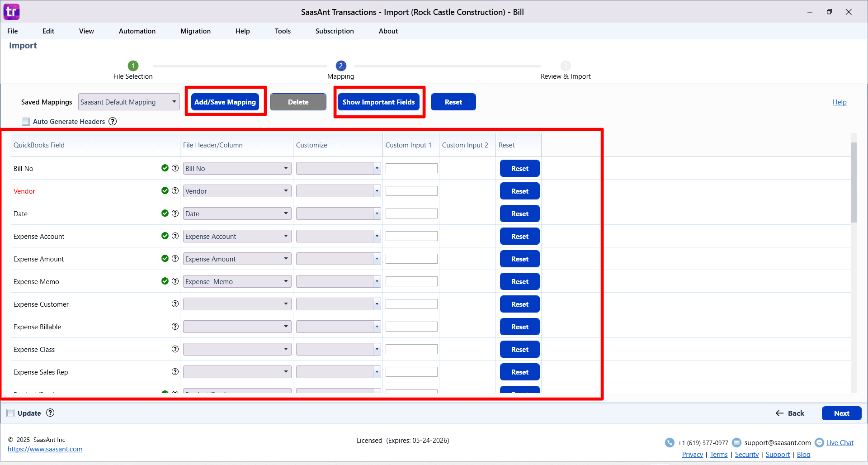The width and height of the screenshot is (868, 465).
Task: Open the Blog link in footer
Action: [803, 455]
